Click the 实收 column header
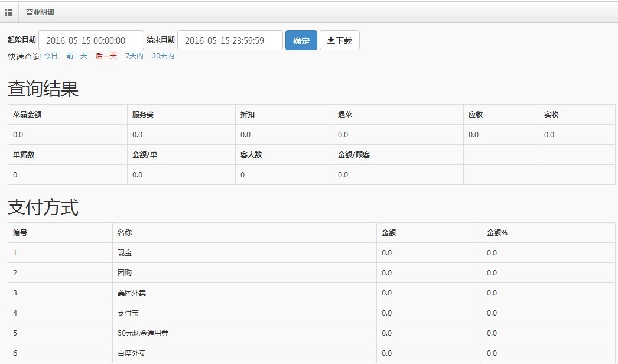Image resolution: width=618 pixels, height=364 pixels. [551, 115]
